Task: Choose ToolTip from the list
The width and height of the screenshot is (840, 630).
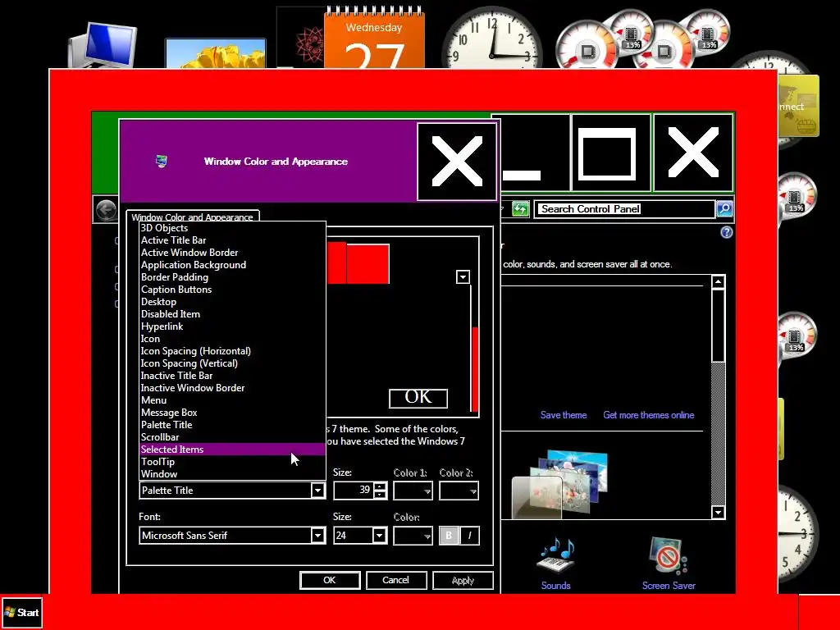Action: [x=232, y=463]
